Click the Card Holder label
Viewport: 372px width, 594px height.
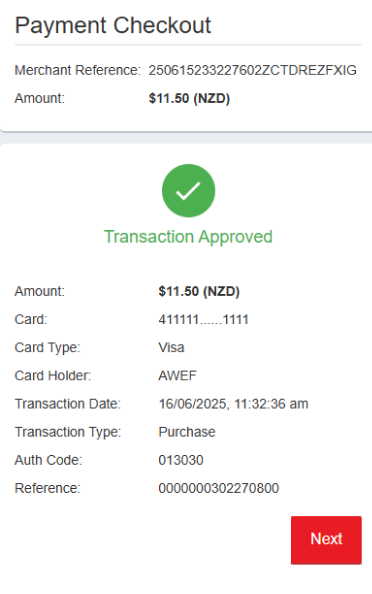[53, 376]
